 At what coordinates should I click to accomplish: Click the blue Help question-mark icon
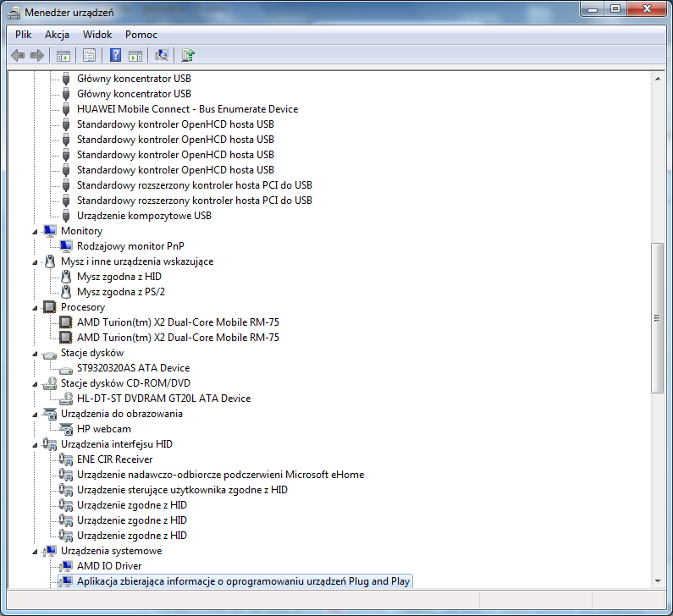click(x=115, y=55)
